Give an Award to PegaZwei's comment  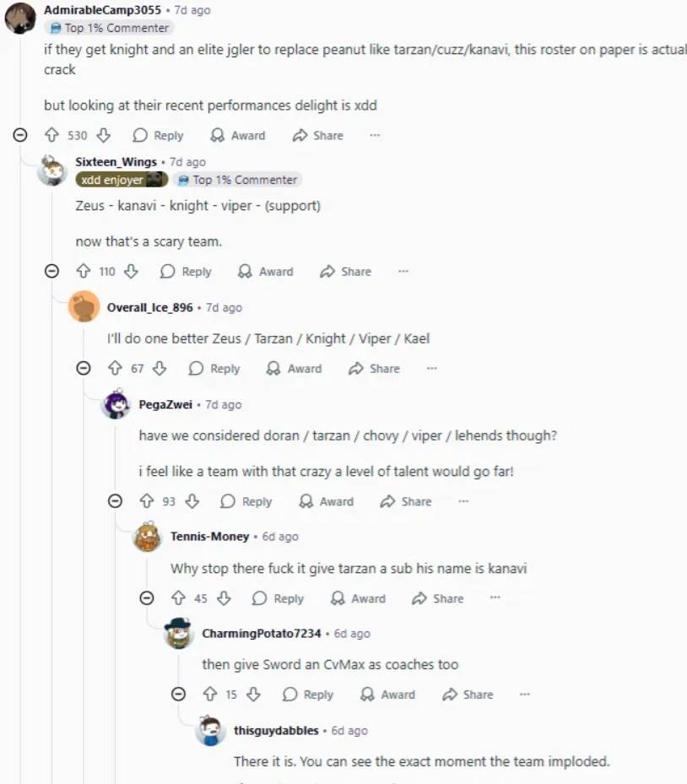point(326,501)
